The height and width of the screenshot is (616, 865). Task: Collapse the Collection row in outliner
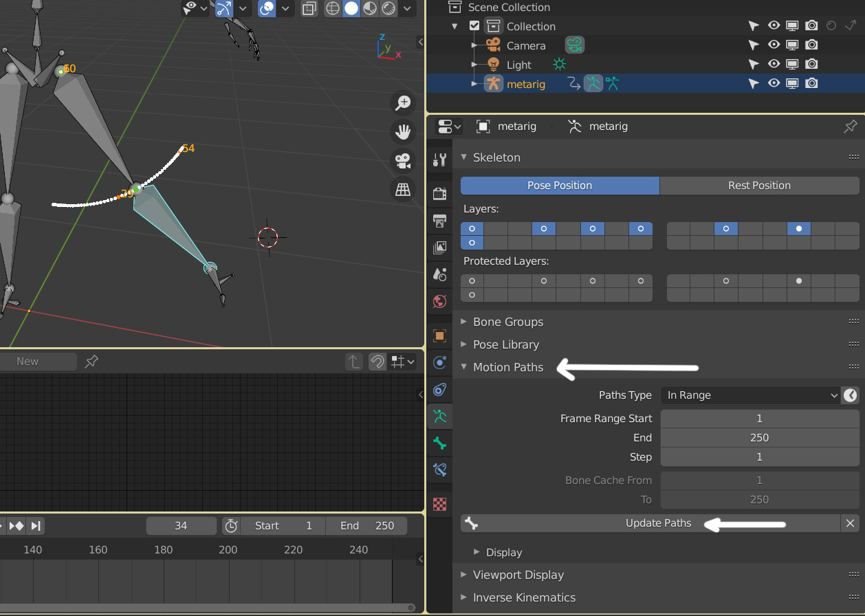point(455,26)
